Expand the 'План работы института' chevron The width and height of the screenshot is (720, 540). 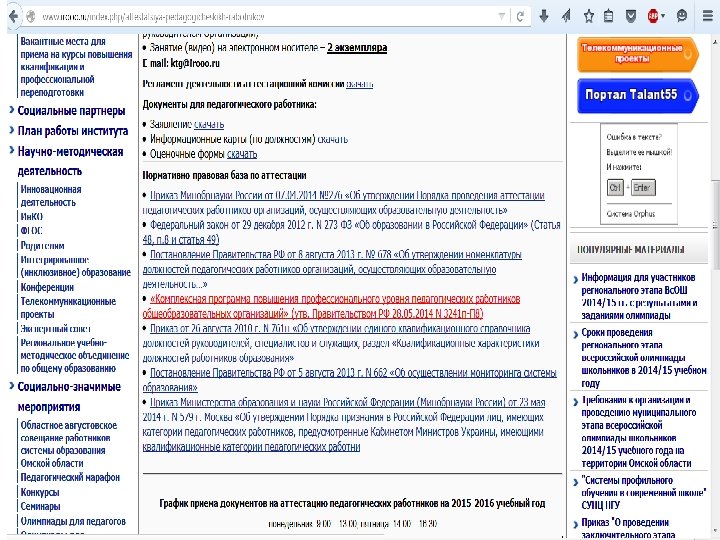(x=11, y=130)
